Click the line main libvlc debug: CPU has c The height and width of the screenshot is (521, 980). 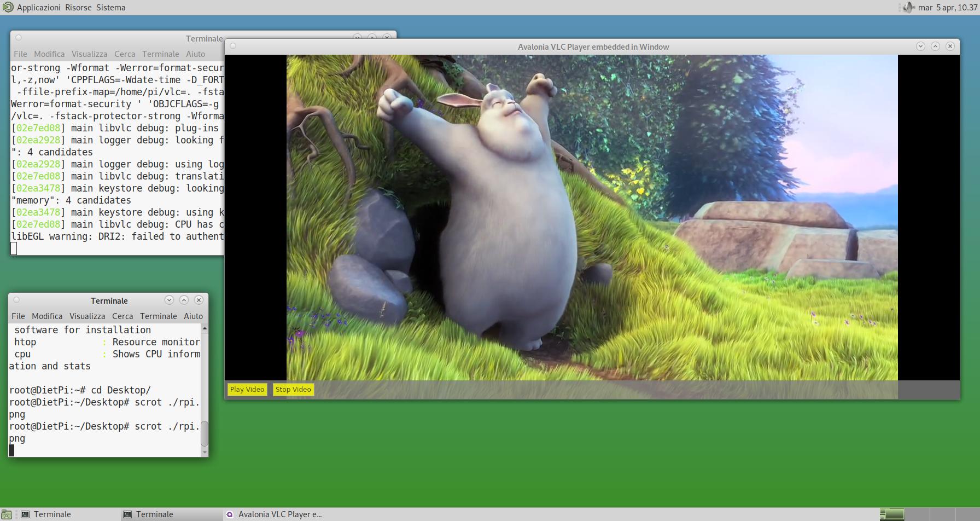[x=118, y=224]
